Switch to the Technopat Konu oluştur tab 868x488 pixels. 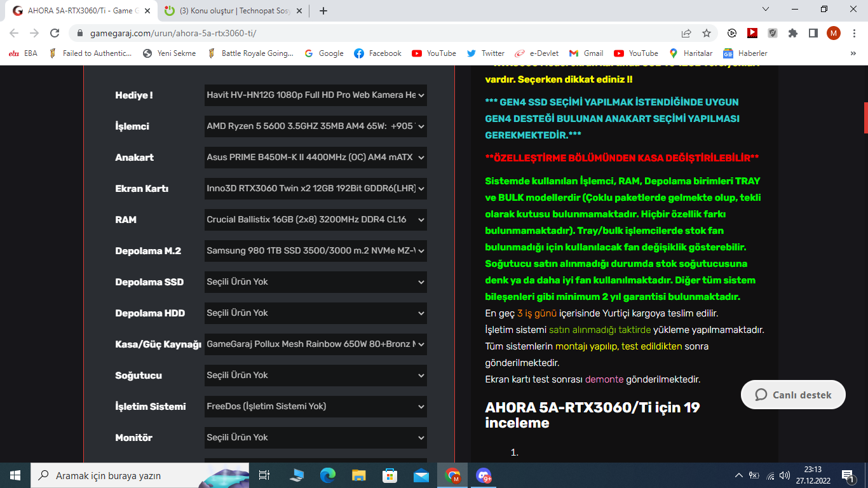click(x=233, y=11)
